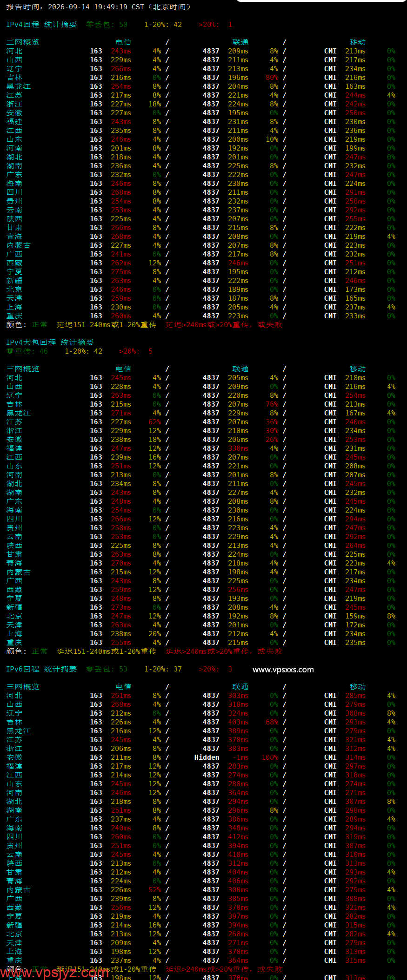Click the 76% loss value in 吉林 row

pyautogui.click(x=272, y=404)
